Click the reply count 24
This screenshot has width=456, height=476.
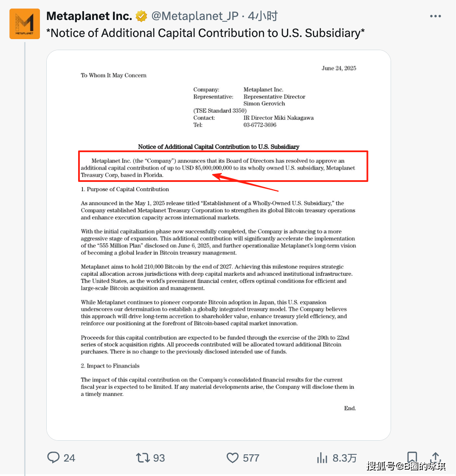pyautogui.click(x=69, y=458)
